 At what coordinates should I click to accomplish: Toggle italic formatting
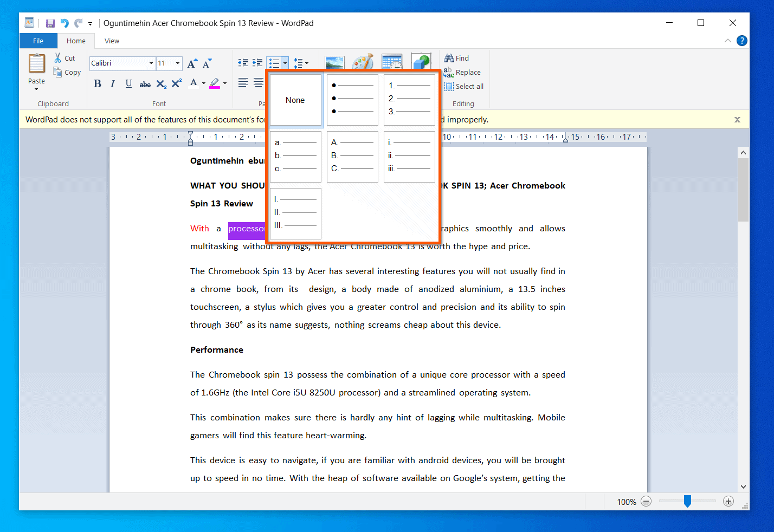(x=112, y=83)
